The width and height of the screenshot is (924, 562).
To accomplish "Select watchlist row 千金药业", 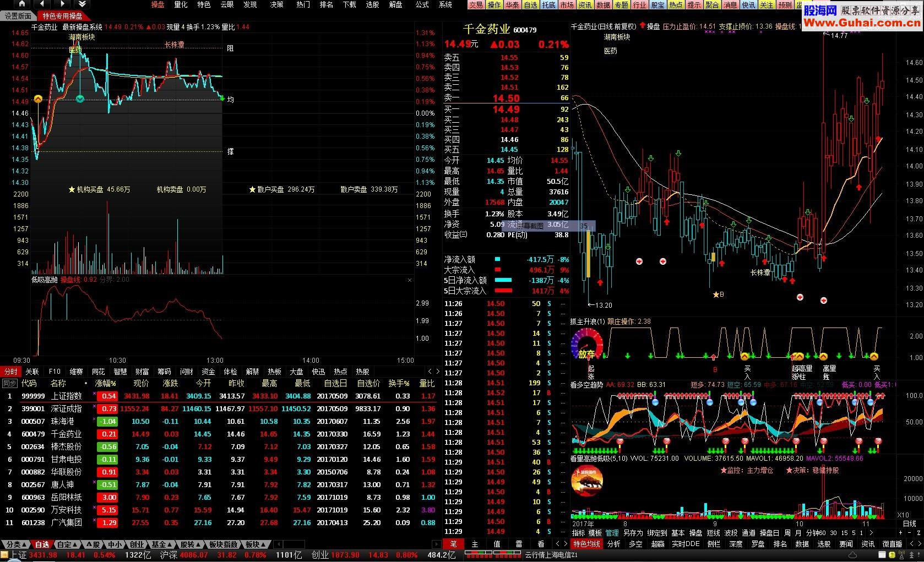I will tap(220, 434).
